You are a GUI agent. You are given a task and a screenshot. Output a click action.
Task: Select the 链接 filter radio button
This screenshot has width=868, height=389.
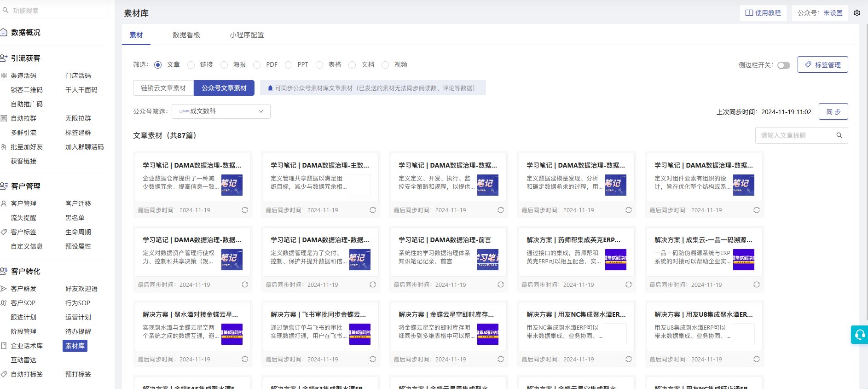[191, 65]
